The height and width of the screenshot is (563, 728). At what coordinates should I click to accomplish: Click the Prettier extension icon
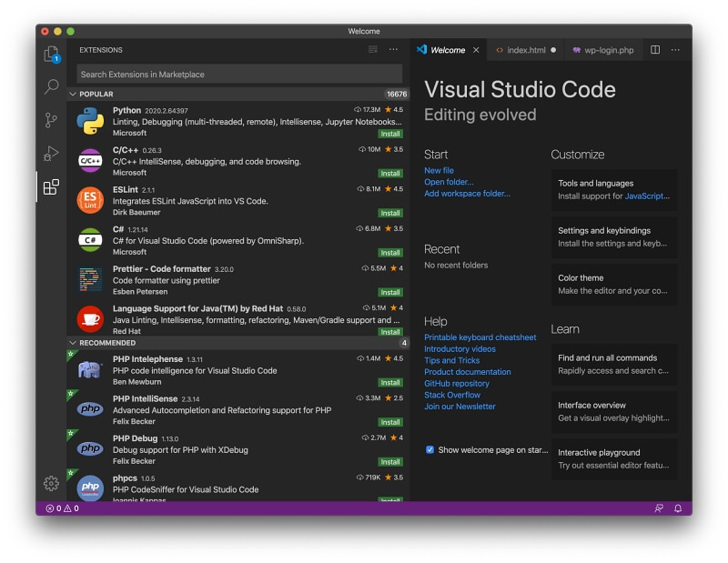pos(90,279)
